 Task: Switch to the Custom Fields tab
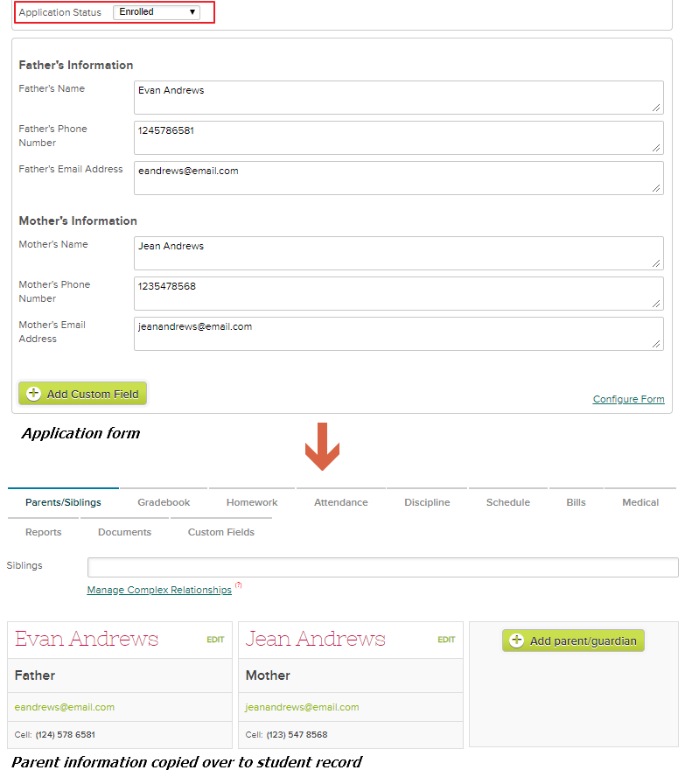(x=221, y=532)
